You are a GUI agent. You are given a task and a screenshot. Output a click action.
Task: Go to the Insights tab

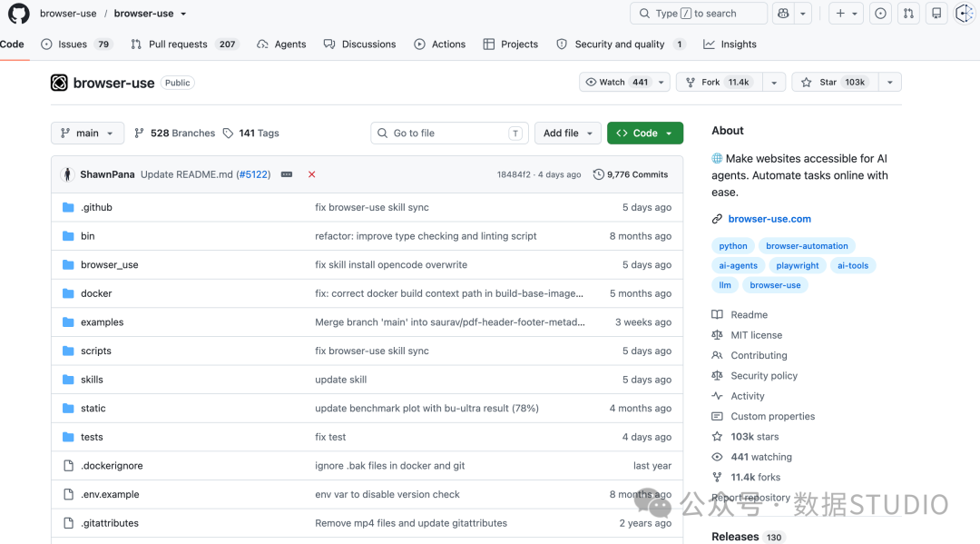(x=730, y=45)
